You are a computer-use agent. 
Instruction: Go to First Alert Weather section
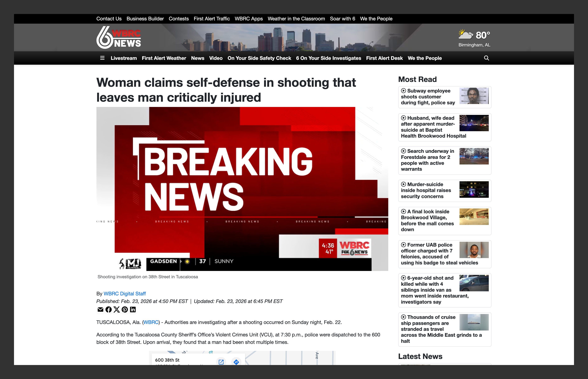click(164, 58)
